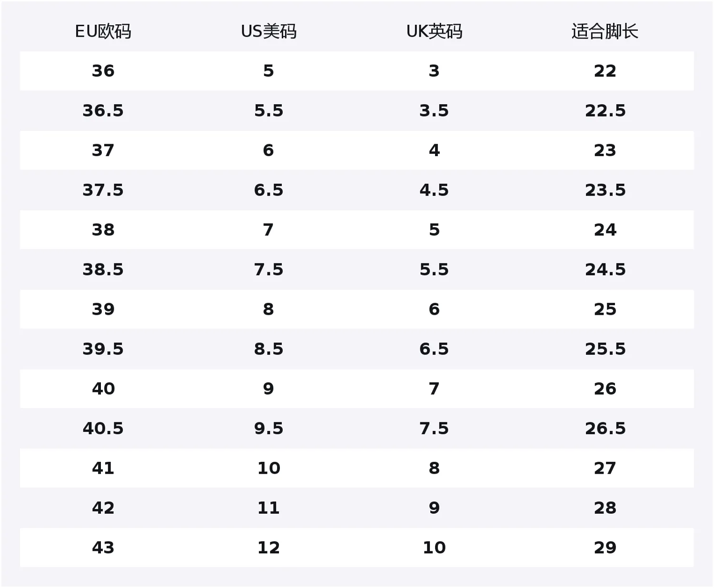Select the US美码 column header
This screenshot has width=714, height=588.
(268, 31)
